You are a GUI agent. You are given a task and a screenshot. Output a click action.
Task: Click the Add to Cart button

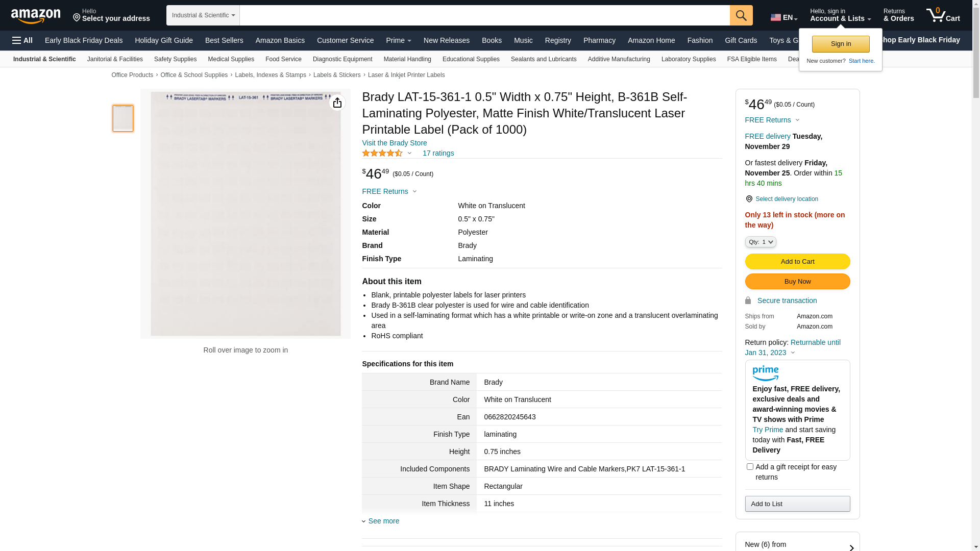pos(797,262)
